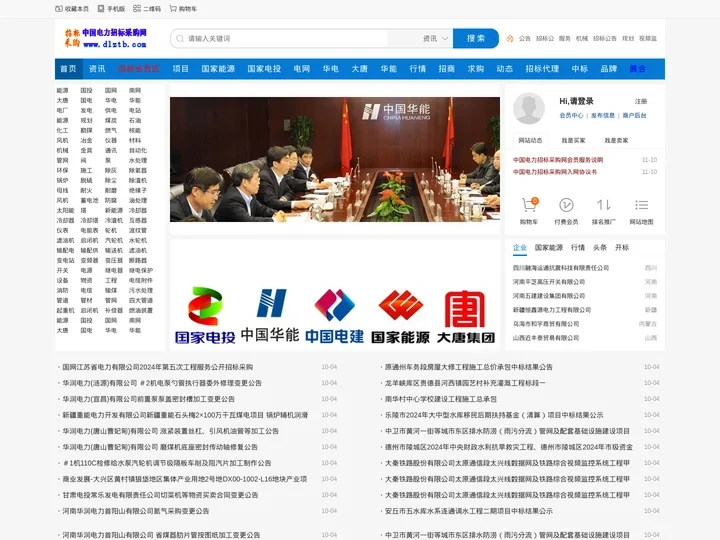
Task: Click the site logo 中国电力招标采购网
Action: 106,39
